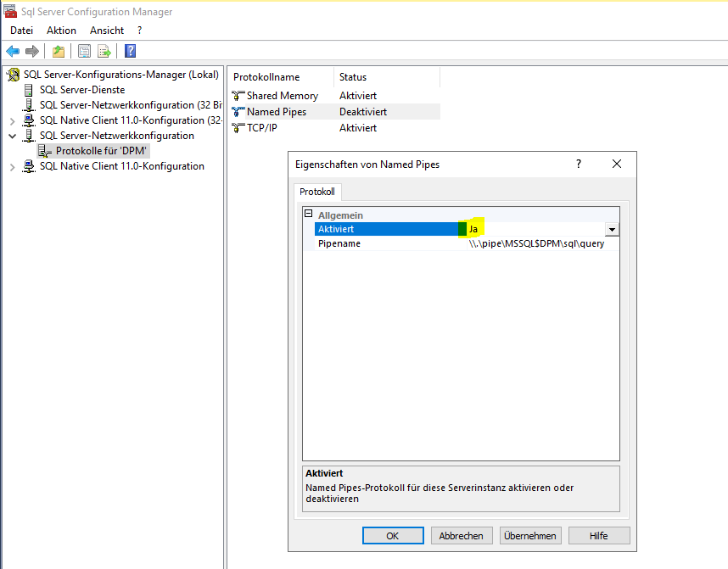Click the SQL Server-Dienste icon
The height and width of the screenshot is (569, 728).
click(29, 90)
